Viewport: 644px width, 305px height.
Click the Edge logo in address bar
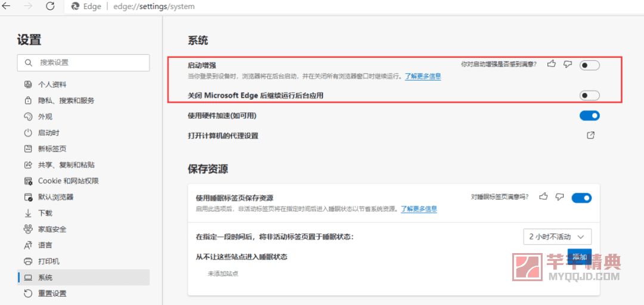tap(76, 7)
